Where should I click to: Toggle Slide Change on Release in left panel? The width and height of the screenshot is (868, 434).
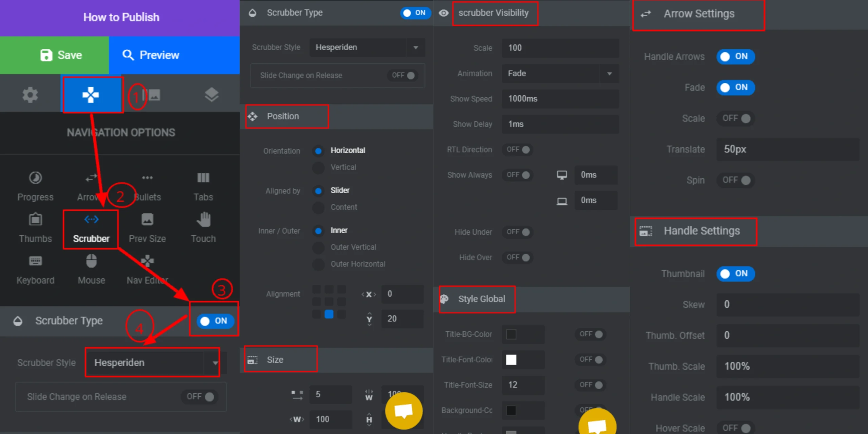point(200,397)
